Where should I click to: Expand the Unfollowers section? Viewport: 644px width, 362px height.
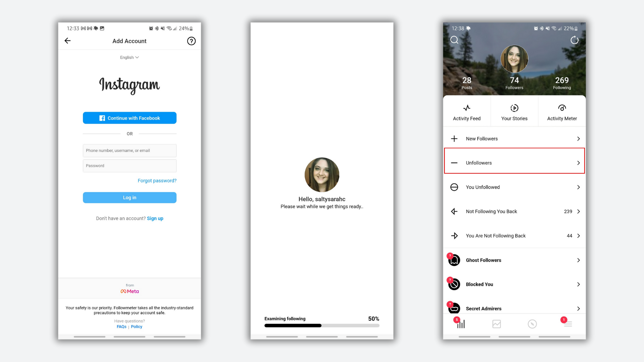[x=514, y=163]
